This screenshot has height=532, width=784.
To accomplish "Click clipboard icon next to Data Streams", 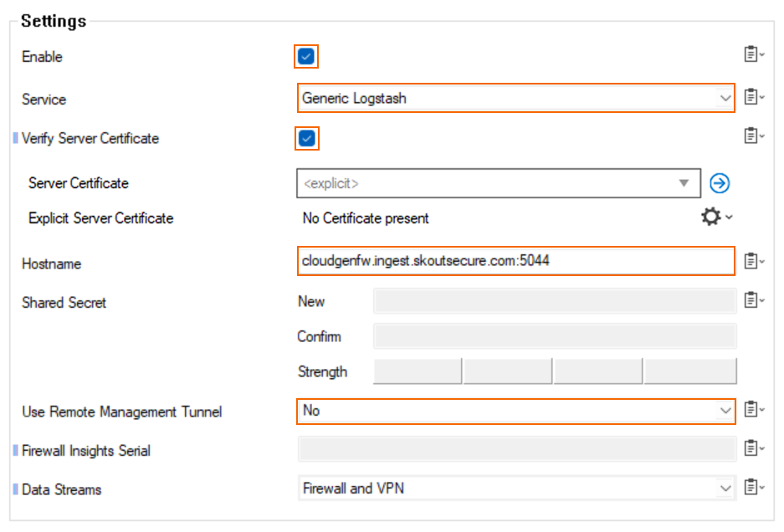I will point(754,487).
